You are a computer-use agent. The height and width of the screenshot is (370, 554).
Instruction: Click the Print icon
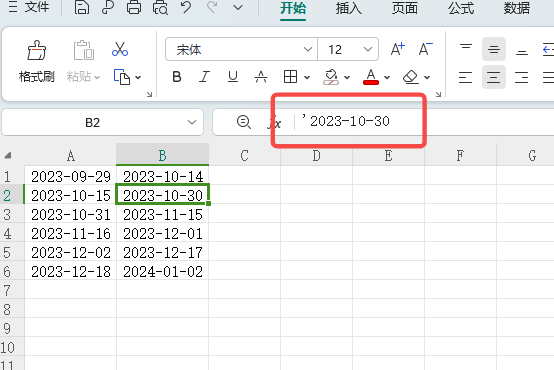[134, 7]
